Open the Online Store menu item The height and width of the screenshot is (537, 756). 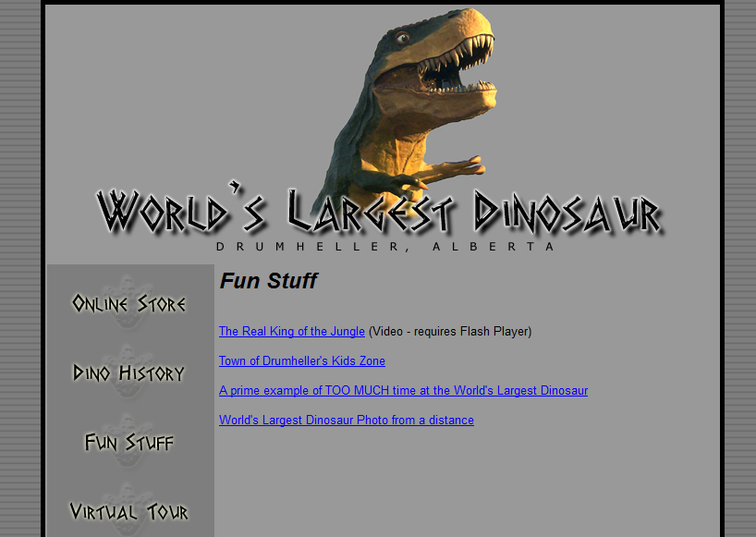(x=128, y=303)
